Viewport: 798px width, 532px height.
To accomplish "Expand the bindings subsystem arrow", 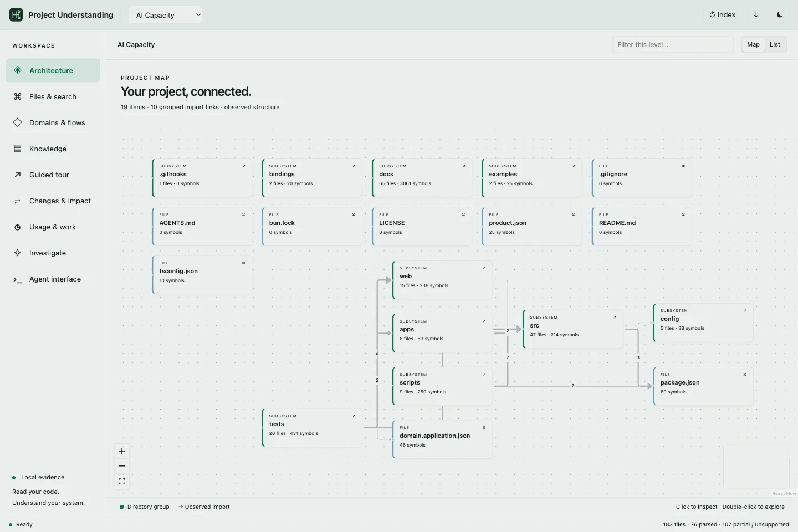I will tap(354, 166).
